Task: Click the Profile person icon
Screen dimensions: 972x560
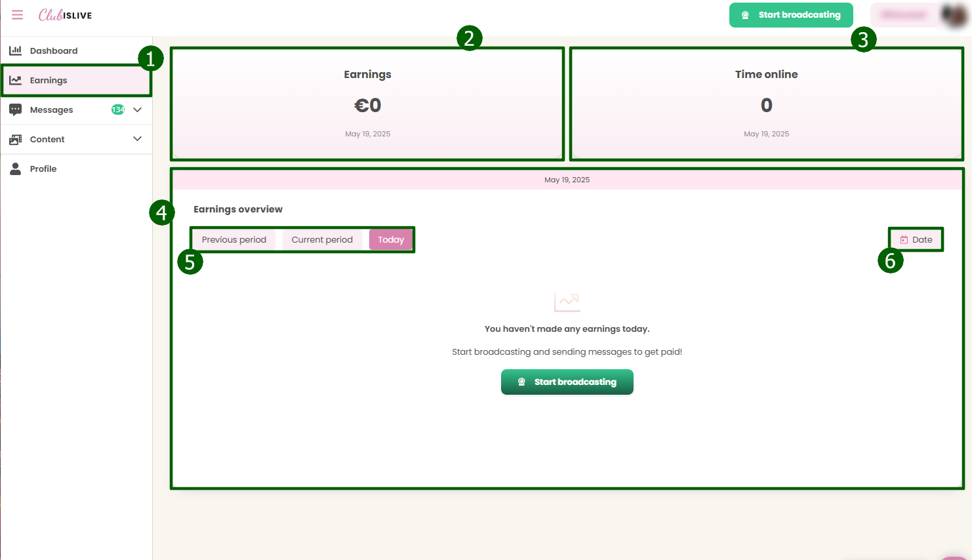Action: pyautogui.click(x=15, y=169)
